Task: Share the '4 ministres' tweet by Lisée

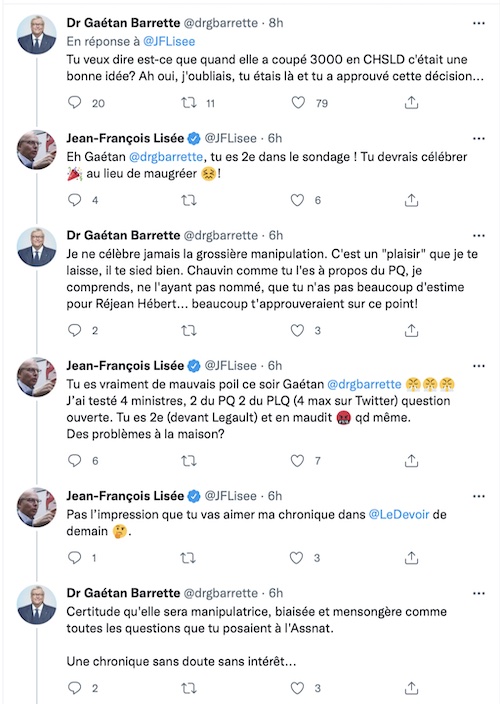Action: click(x=411, y=461)
